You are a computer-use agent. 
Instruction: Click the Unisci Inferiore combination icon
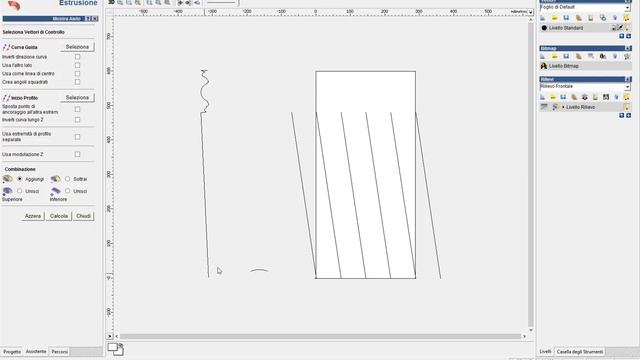pyautogui.click(x=56, y=191)
